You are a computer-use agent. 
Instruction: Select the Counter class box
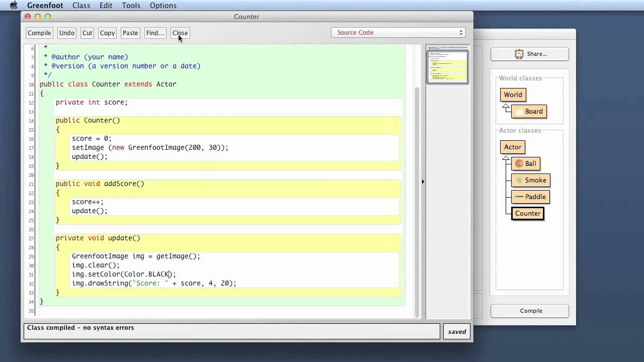527,213
